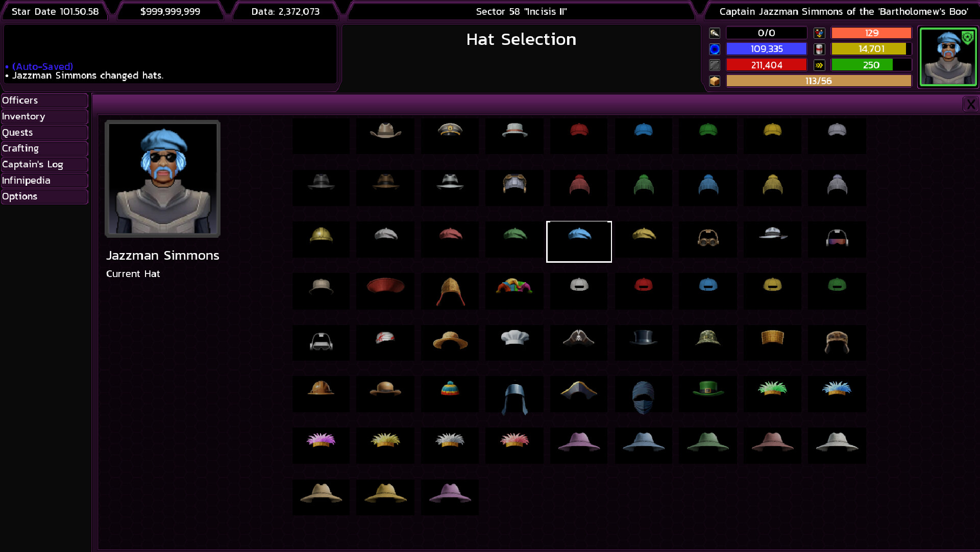Click Jazzman Simmons' portrait thumbnail

click(948, 57)
